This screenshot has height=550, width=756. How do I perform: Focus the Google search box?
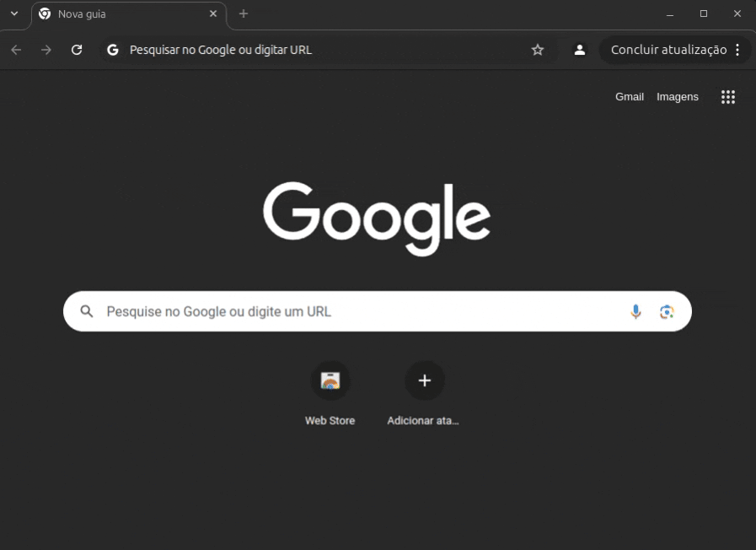[378, 311]
